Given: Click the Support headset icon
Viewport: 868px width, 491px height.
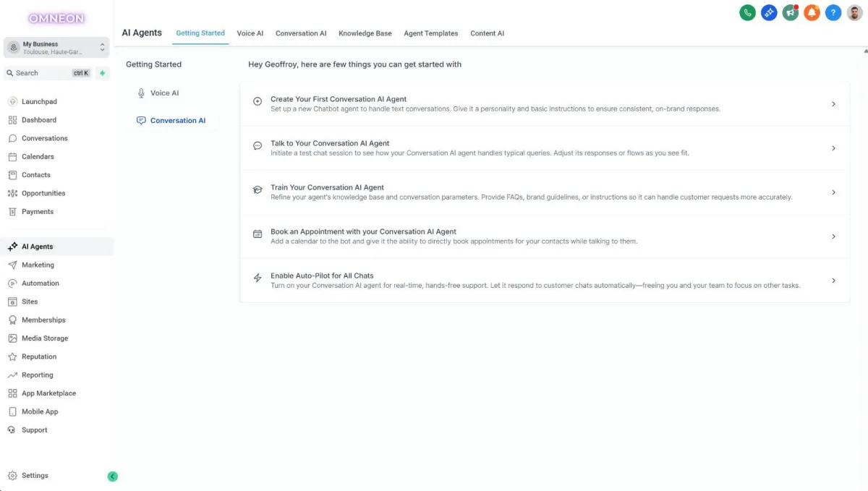Looking at the screenshot, I should [x=12, y=430].
